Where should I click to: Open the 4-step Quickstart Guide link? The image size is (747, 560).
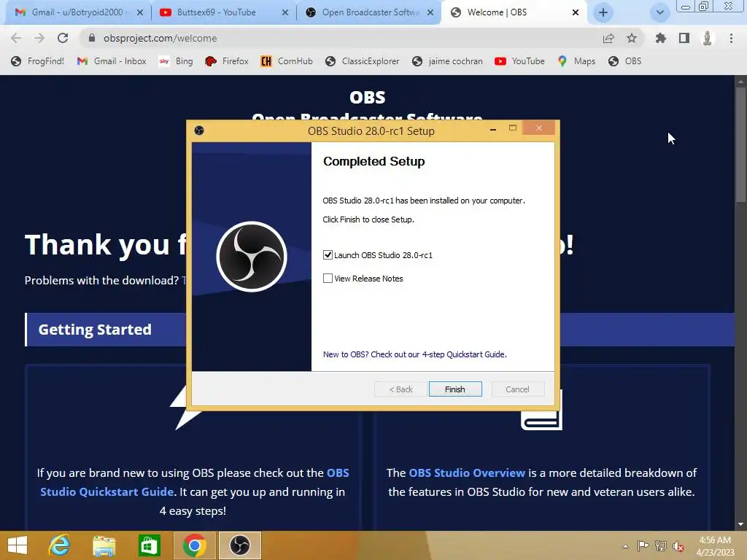point(414,354)
